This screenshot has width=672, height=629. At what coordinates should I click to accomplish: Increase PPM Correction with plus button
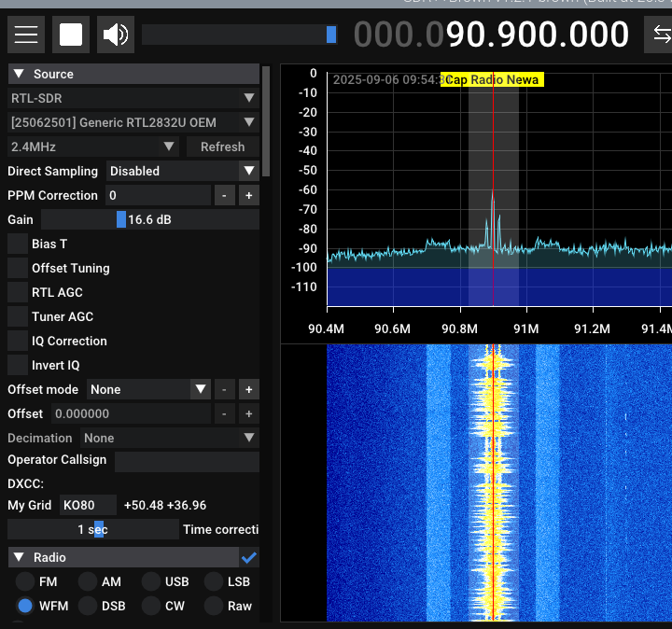248,195
